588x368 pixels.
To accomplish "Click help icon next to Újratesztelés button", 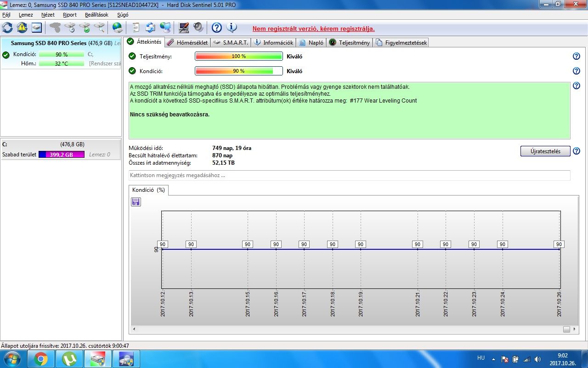I will tap(577, 151).
